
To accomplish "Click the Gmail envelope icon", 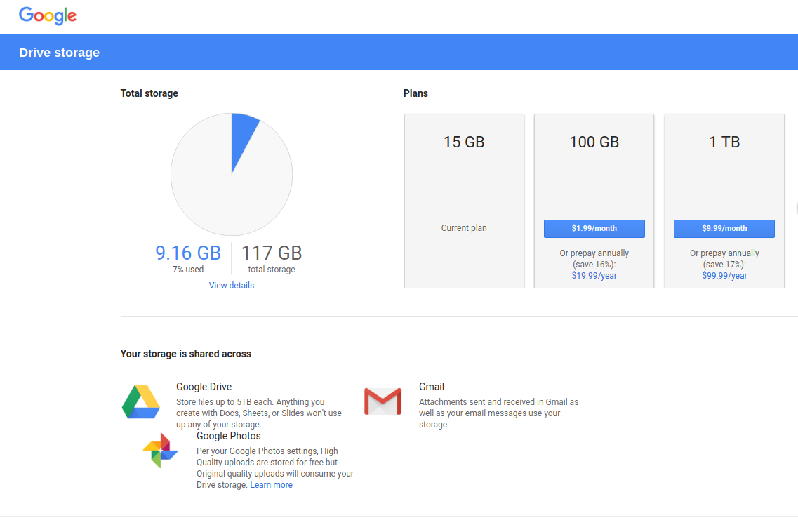I will [x=383, y=401].
